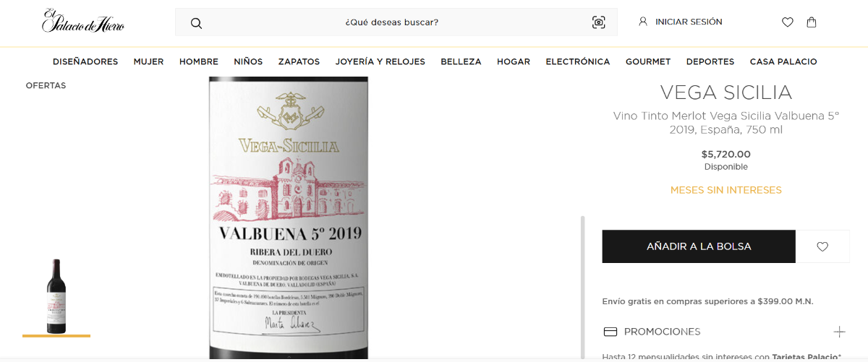Open the wishlist heart icon in header
This screenshot has width=868, height=362.
(x=788, y=22)
